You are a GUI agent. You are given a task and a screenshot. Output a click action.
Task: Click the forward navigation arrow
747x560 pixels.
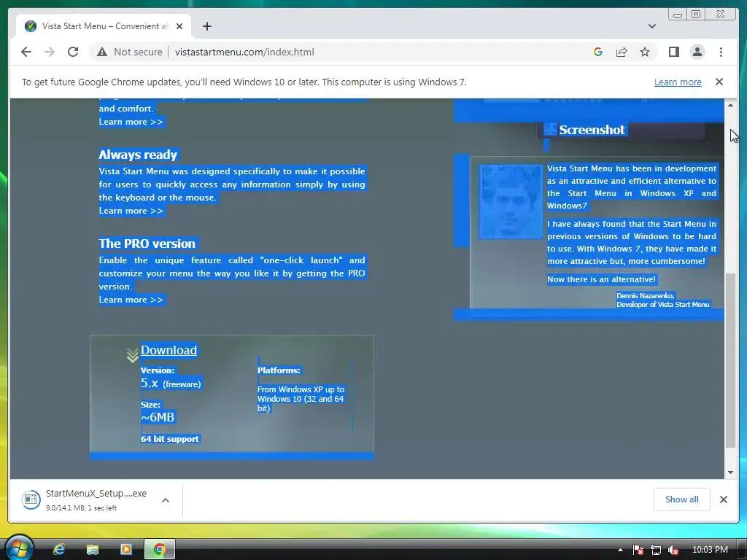pyautogui.click(x=50, y=52)
